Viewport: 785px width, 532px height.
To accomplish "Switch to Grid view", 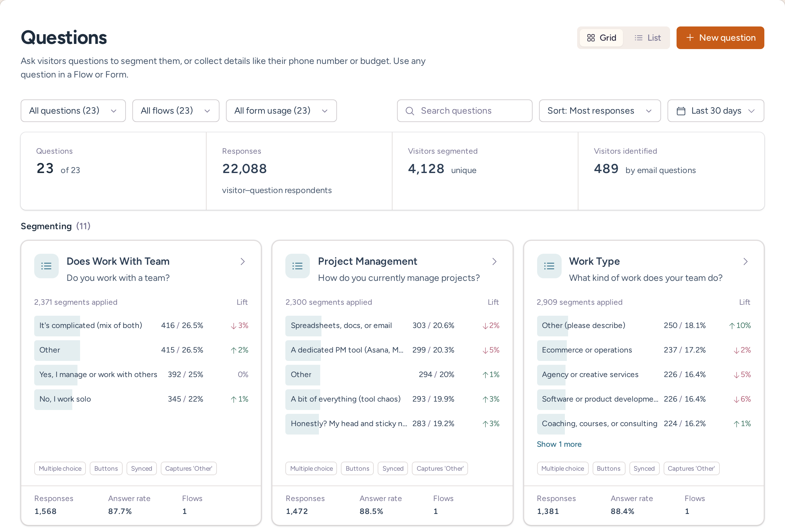I will [601, 38].
